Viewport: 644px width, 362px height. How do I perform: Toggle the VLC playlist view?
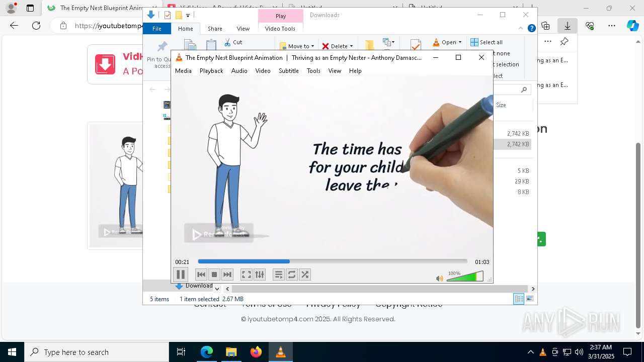click(279, 275)
